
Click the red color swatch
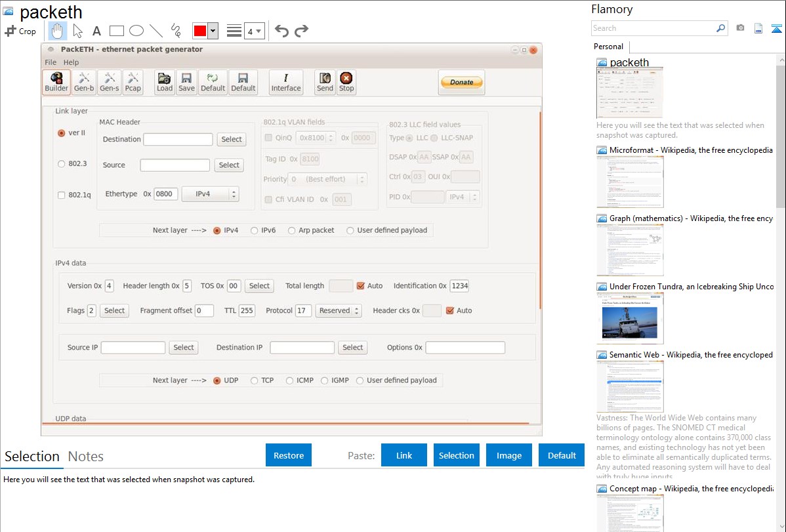[200, 31]
